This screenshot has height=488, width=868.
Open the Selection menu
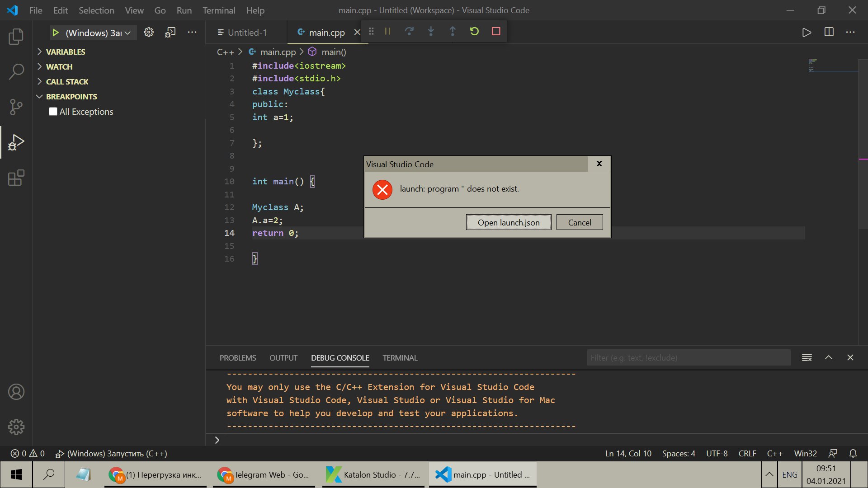(x=96, y=10)
